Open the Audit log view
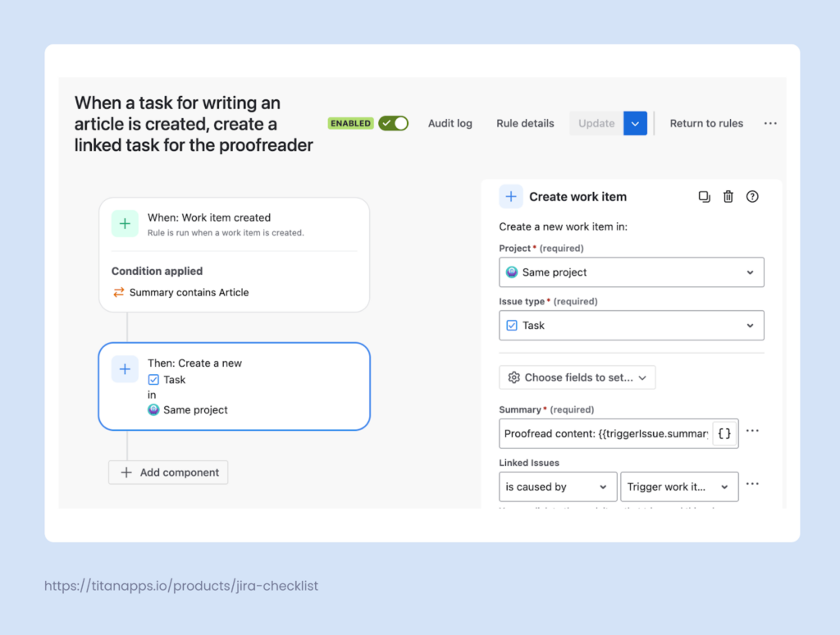The image size is (840, 635). point(450,123)
